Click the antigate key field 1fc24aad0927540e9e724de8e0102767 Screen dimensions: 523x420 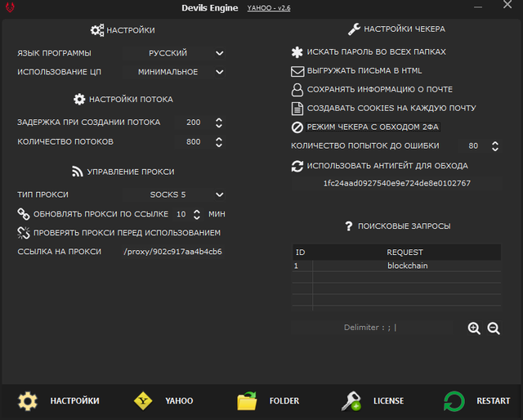397,184
